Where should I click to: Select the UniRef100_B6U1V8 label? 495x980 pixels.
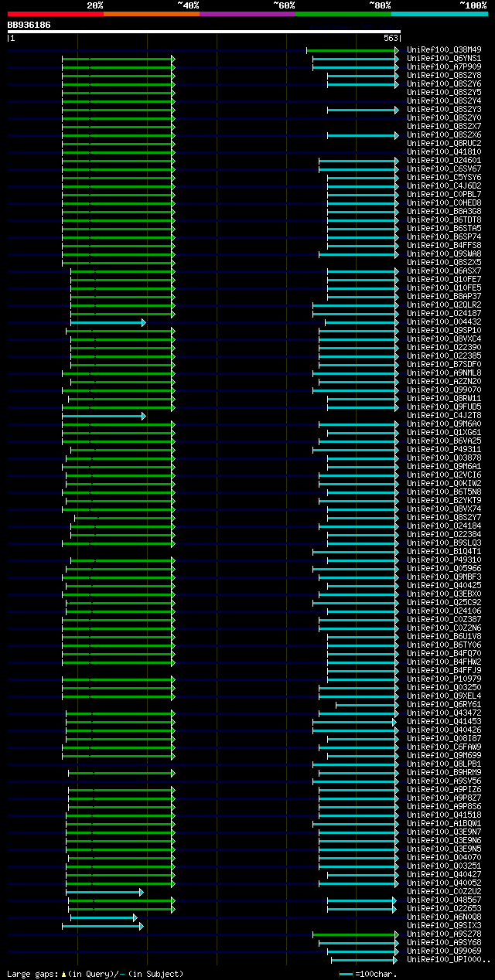[445, 637]
